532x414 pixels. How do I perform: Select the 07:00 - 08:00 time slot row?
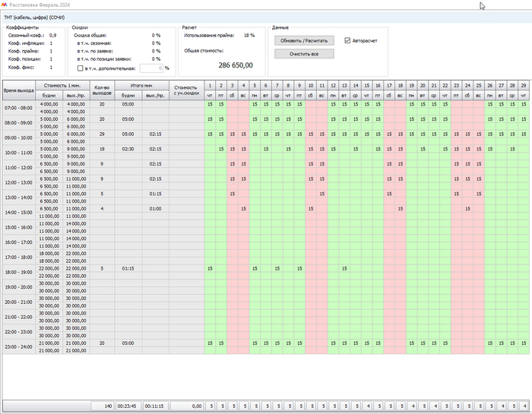tap(18, 108)
